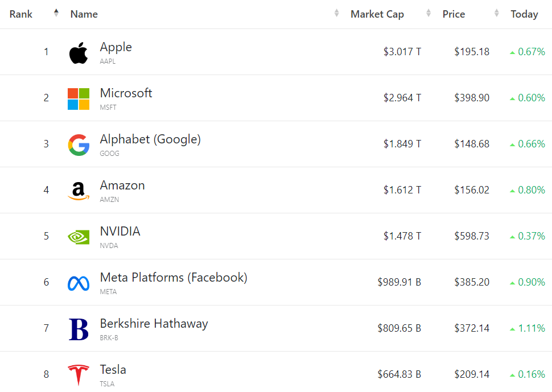The height and width of the screenshot is (392, 552).
Task: Open the Meta Platforms (Facebook) link
Action: 174,278
